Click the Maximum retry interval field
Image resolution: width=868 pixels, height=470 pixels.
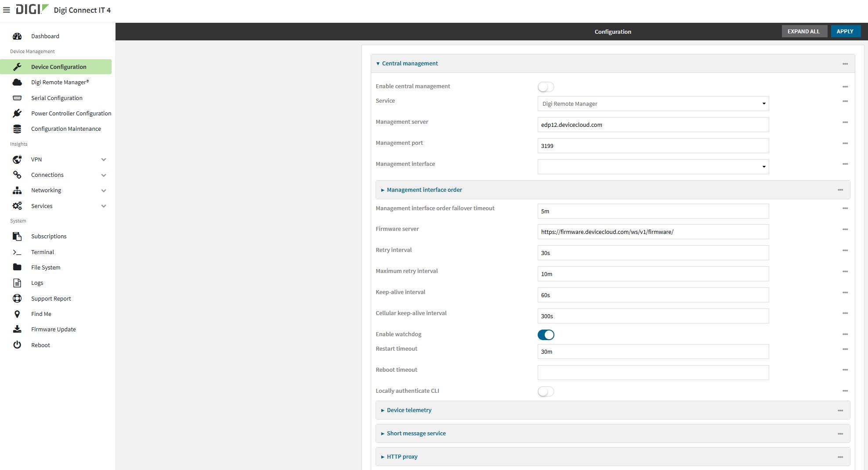pos(653,274)
